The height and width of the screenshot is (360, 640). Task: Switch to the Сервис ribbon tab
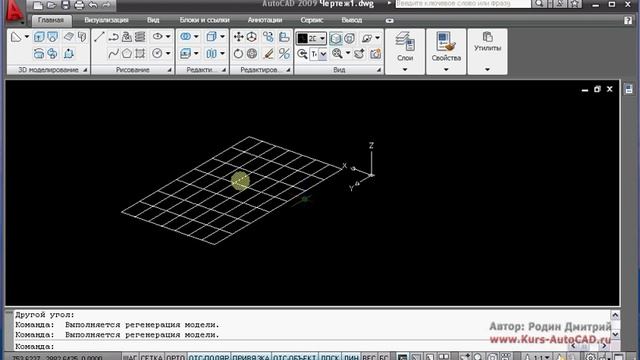[312, 20]
